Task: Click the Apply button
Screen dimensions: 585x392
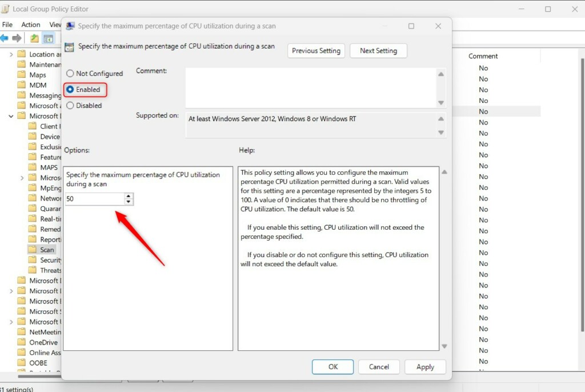Action: 425,367
